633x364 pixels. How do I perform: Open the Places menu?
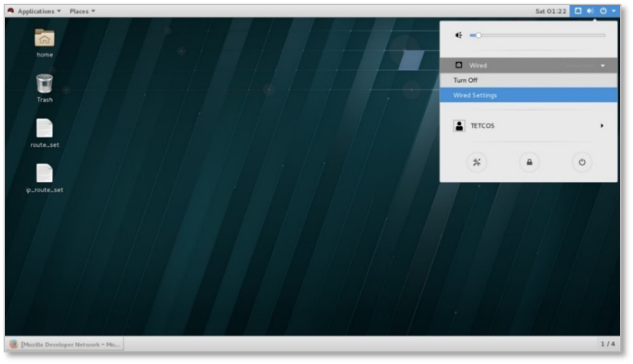click(x=82, y=11)
